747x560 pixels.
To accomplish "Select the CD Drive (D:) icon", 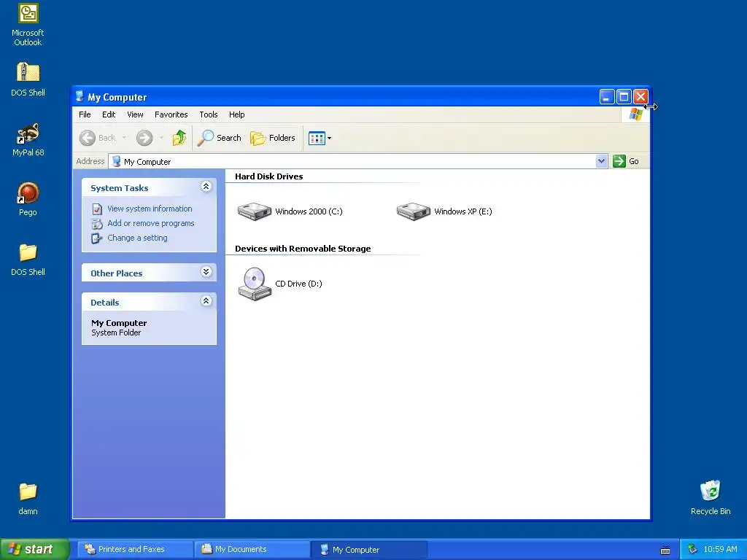I will point(255,284).
